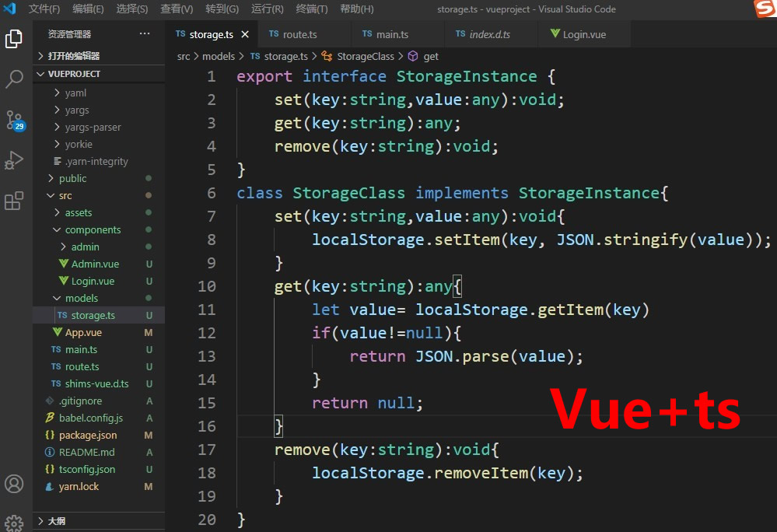
Task: Click the Vue icon on Login.vue tab
Action: click(555, 33)
